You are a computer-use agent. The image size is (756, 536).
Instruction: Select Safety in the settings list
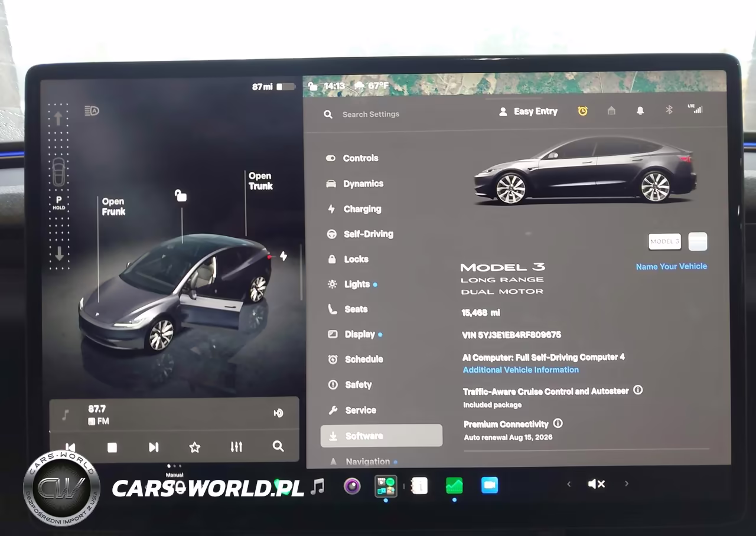(x=350, y=385)
